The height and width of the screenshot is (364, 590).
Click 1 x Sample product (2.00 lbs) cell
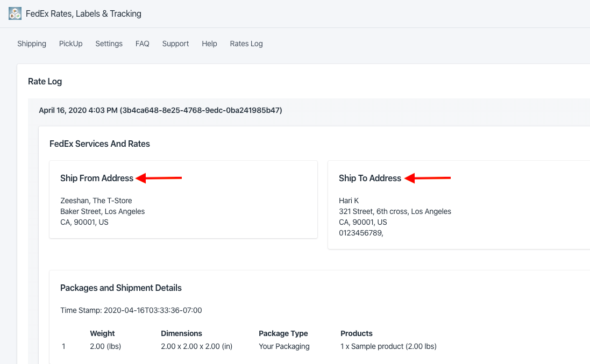(x=388, y=346)
